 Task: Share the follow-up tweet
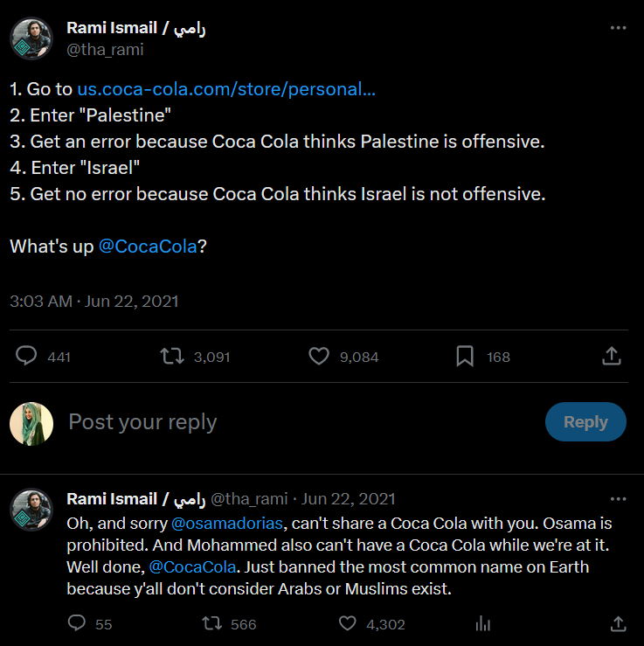point(618,623)
